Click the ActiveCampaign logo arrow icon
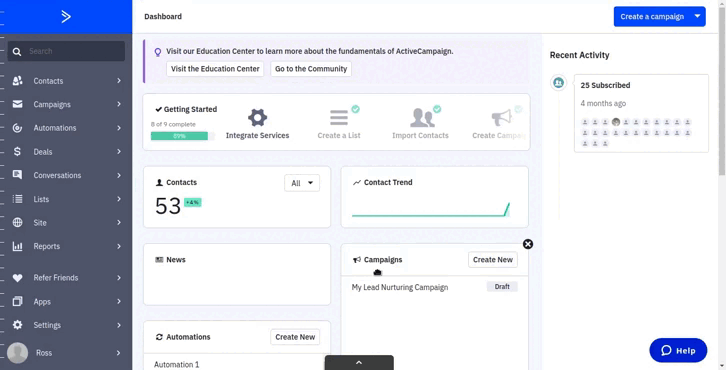The height and width of the screenshot is (370, 726). click(66, 17)
